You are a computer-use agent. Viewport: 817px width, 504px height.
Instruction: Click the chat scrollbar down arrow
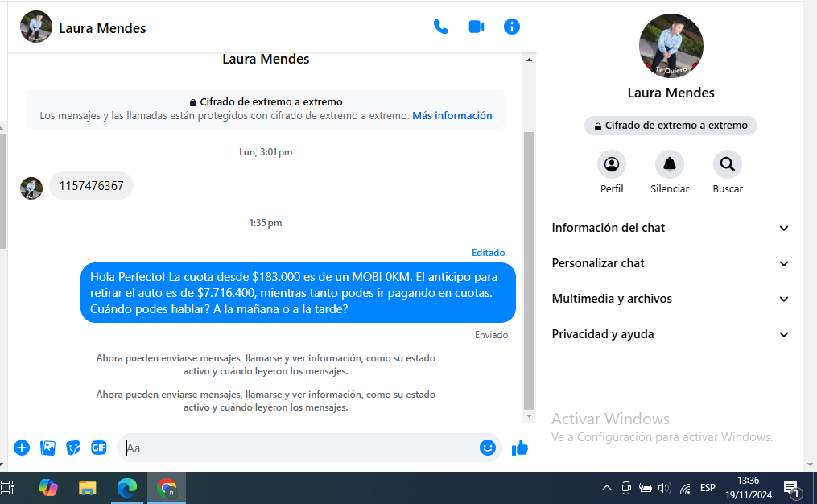click(529, 416)
